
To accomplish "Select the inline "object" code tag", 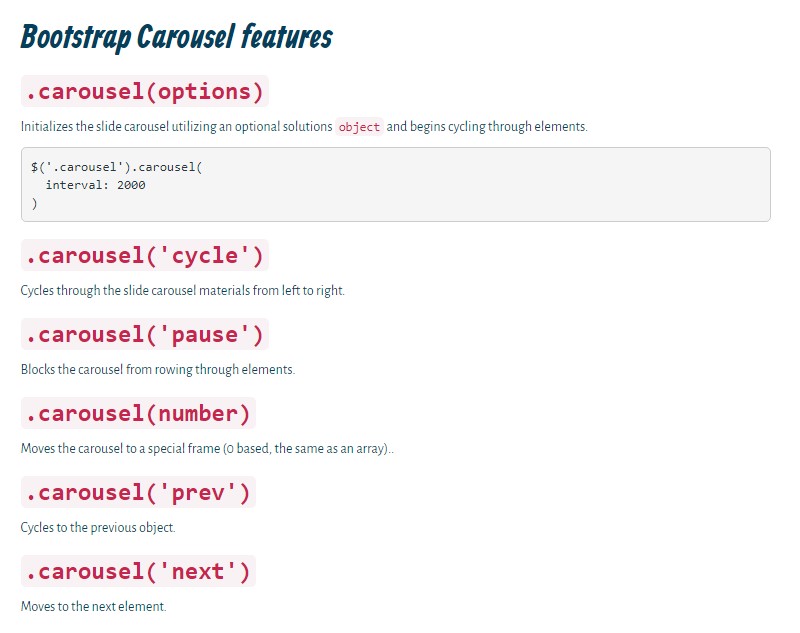I will (359, 127).
